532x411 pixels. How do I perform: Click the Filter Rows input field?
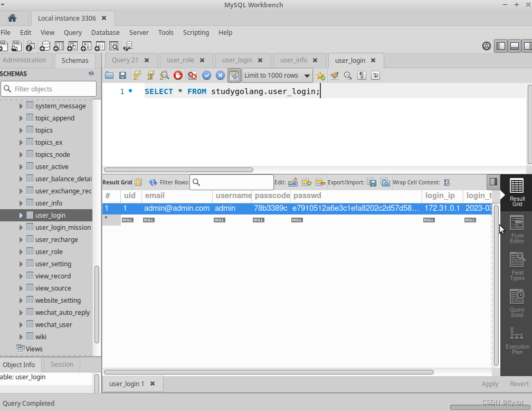[x=231, y=182]
